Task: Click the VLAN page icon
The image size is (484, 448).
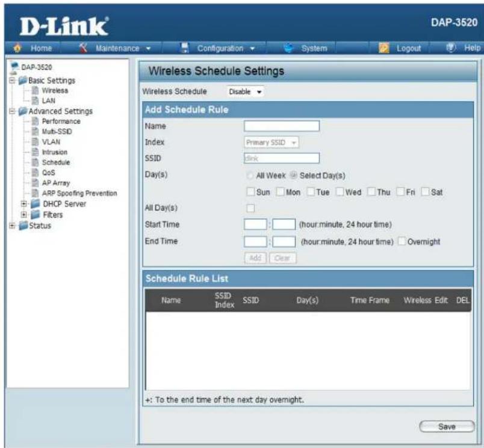Action: click(x=36, y=142)
